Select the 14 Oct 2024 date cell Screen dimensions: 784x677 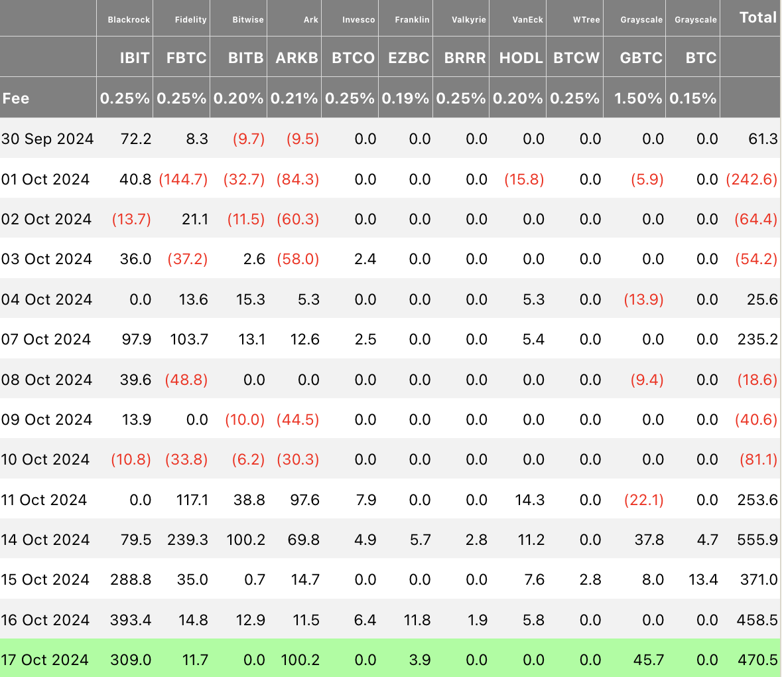coord(45,540)
